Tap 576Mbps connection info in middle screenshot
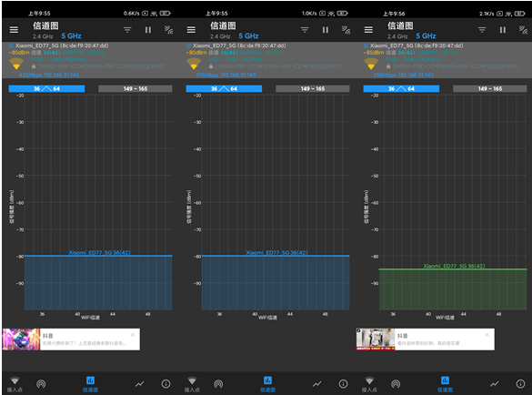The height and width of the screenshot is (395, 532). (226, 75)
